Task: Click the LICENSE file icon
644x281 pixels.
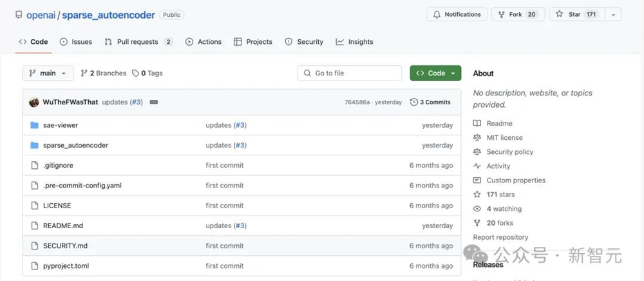Action: coord(35,206)
